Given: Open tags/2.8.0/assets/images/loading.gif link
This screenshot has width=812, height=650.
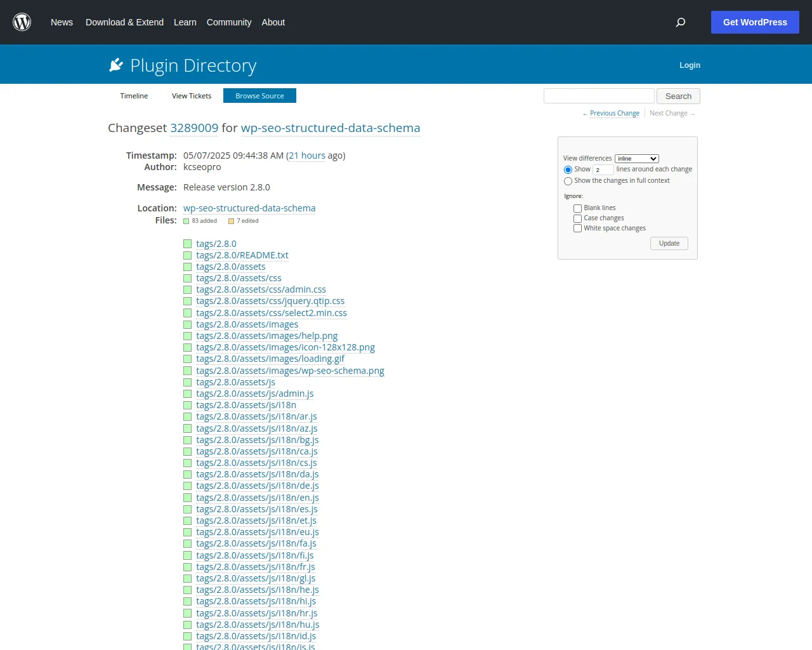Looking at the screenshot, I should click(270, 359).
